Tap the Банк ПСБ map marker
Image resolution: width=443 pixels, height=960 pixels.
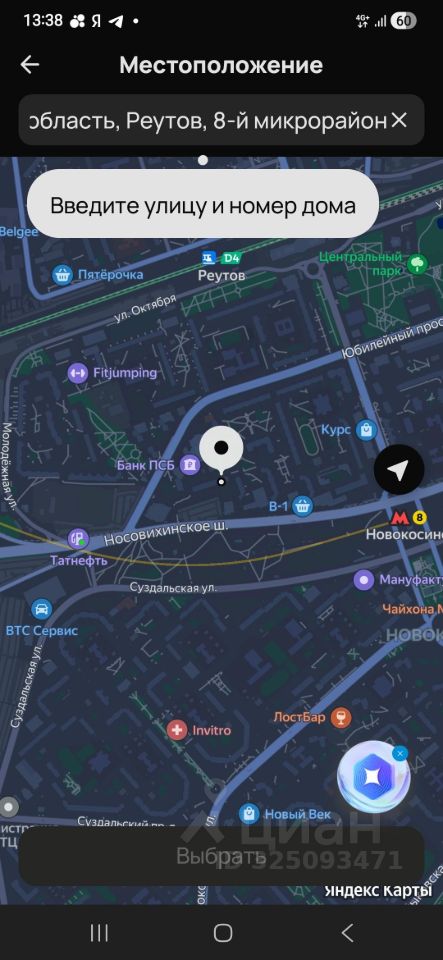click(190, 465)
